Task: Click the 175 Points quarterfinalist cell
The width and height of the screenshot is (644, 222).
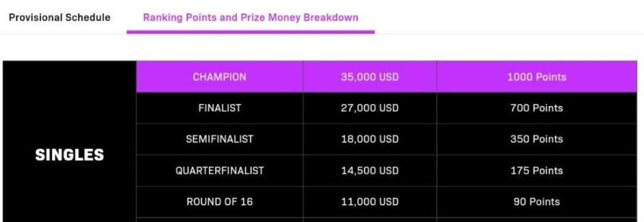Action: pyautogui.click(x=537, y=170)
